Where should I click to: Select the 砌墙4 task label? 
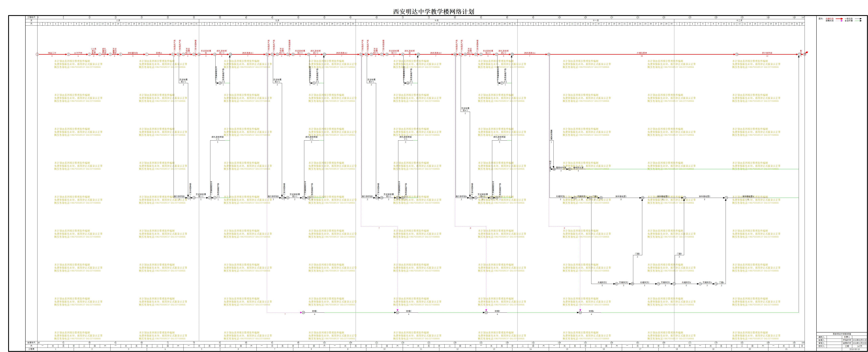(x=591, y=311)
